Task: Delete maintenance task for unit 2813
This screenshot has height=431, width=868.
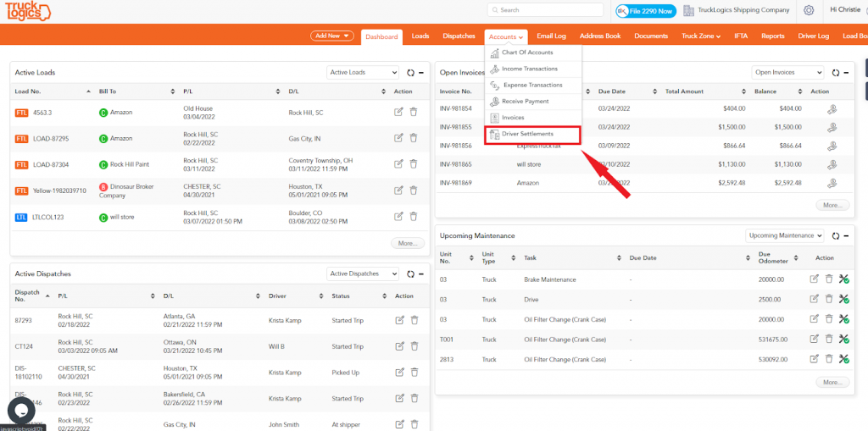Action: pyautogui.click(x=829, y=359)
